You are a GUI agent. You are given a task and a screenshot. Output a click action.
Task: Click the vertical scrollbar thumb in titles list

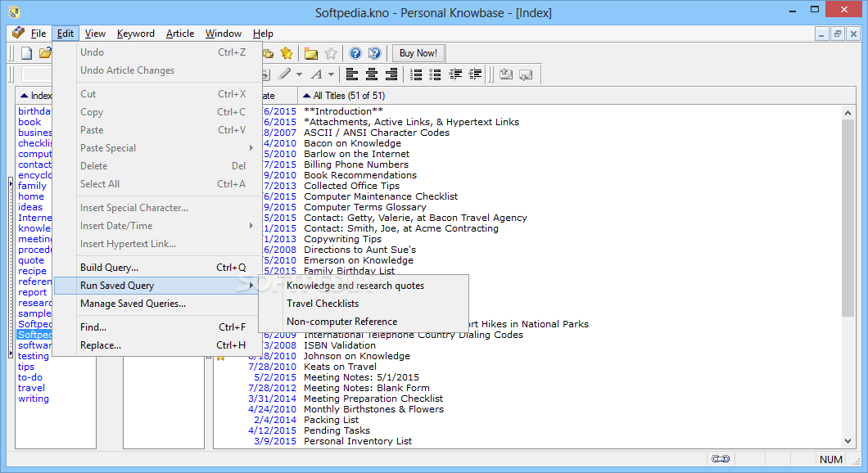(x=848, y=218)
